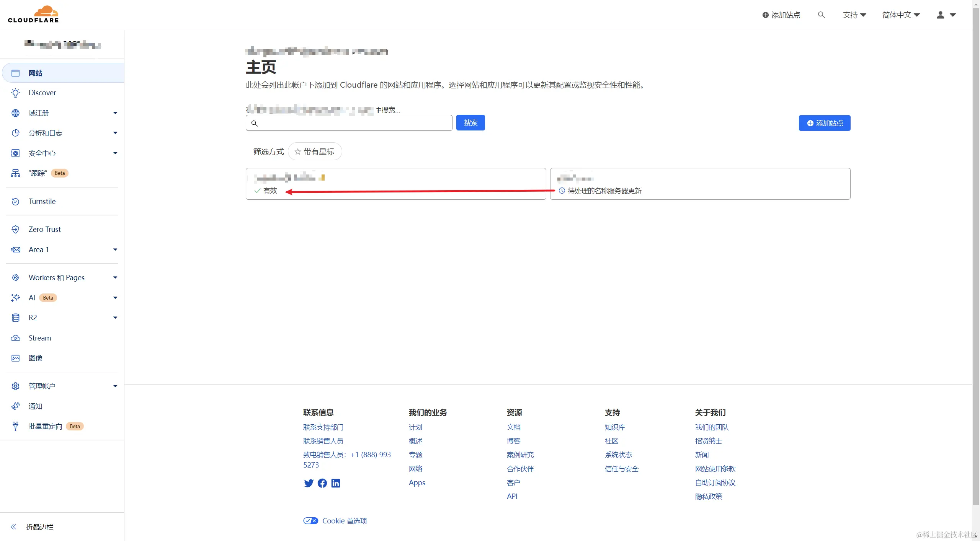Open the 支持 top menu
The height and width of the screenshot is (541, 980).
(854, 15)
